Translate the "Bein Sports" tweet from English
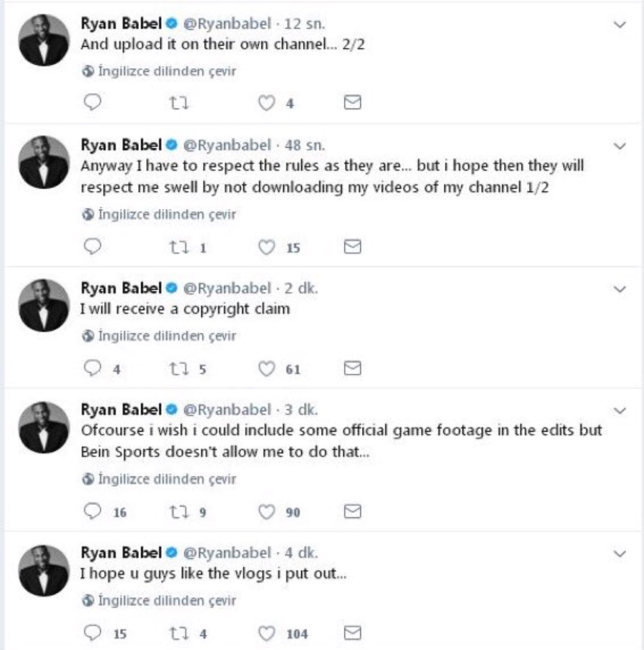Viewport: 644px width, 650px height. (x=166, y=479)
